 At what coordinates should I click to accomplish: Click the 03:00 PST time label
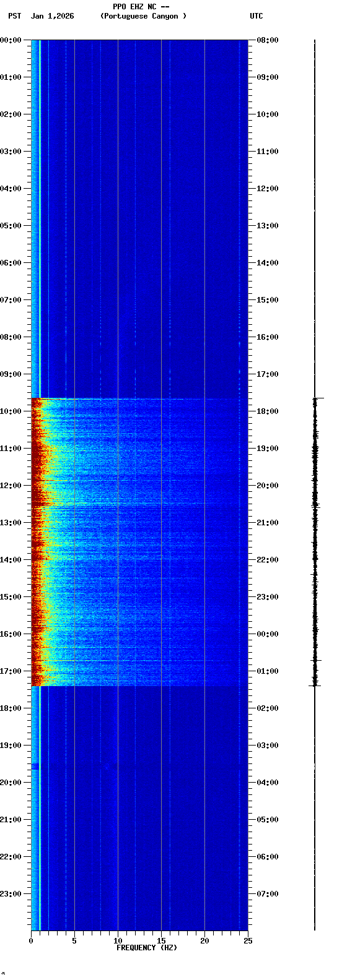11,152
